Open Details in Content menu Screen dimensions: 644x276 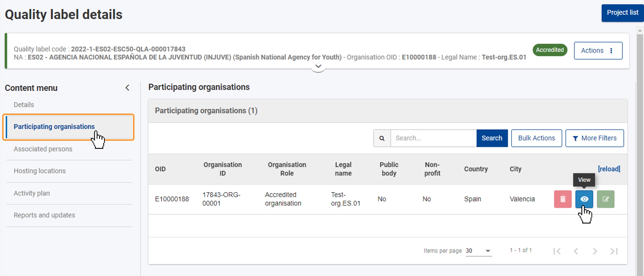[24, 105]
